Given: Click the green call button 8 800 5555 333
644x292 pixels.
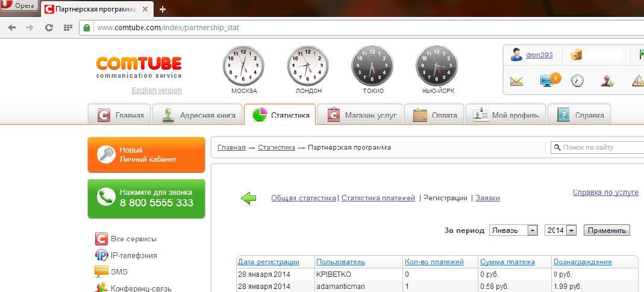Looking at the screenshot, I should (x=146, y=198).
